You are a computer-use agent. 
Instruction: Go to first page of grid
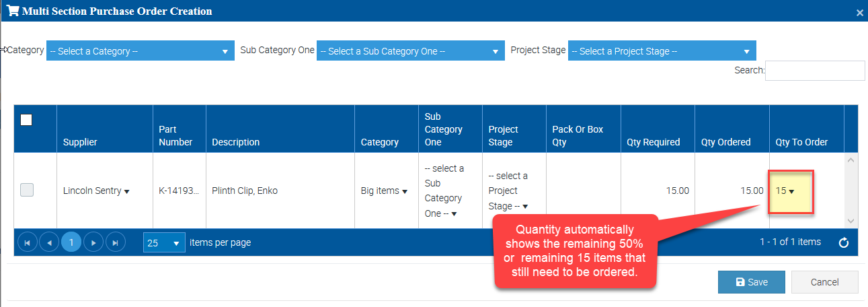pos(28,242)
